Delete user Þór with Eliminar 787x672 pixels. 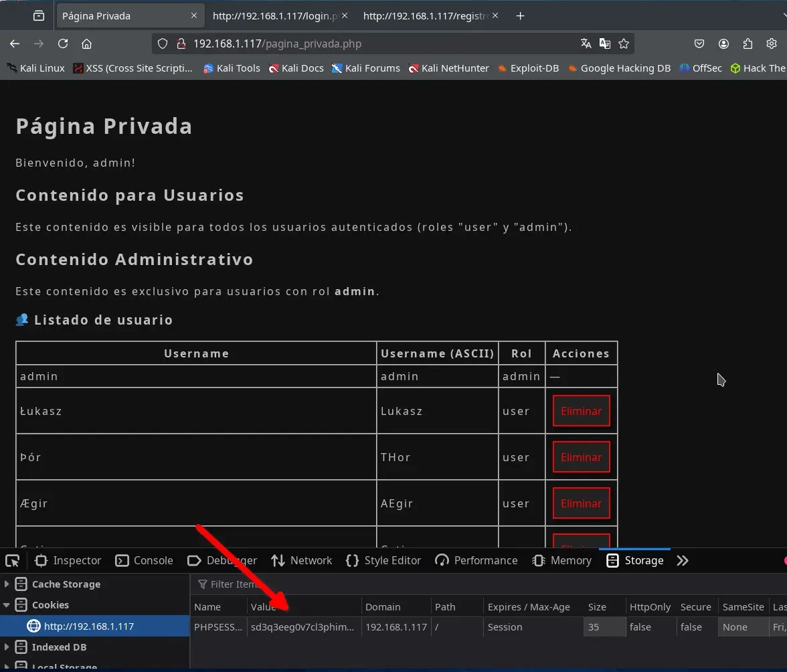tap(581, 457)
